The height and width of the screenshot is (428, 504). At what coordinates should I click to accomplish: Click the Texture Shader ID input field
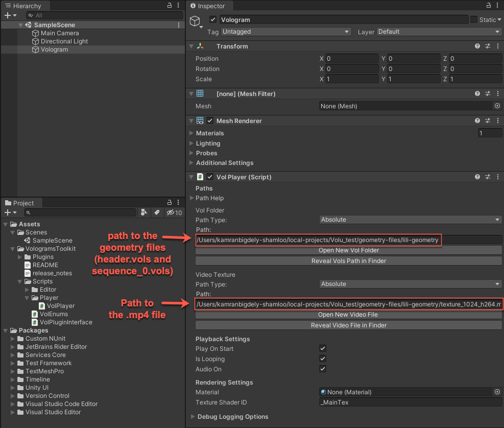tap(410, 402)
